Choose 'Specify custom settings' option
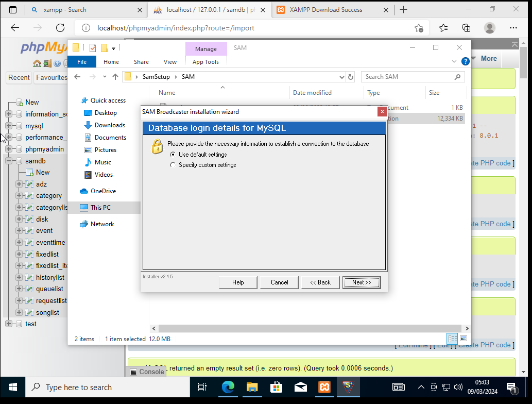Screen dimensions: 532x404 click(173, 165)
